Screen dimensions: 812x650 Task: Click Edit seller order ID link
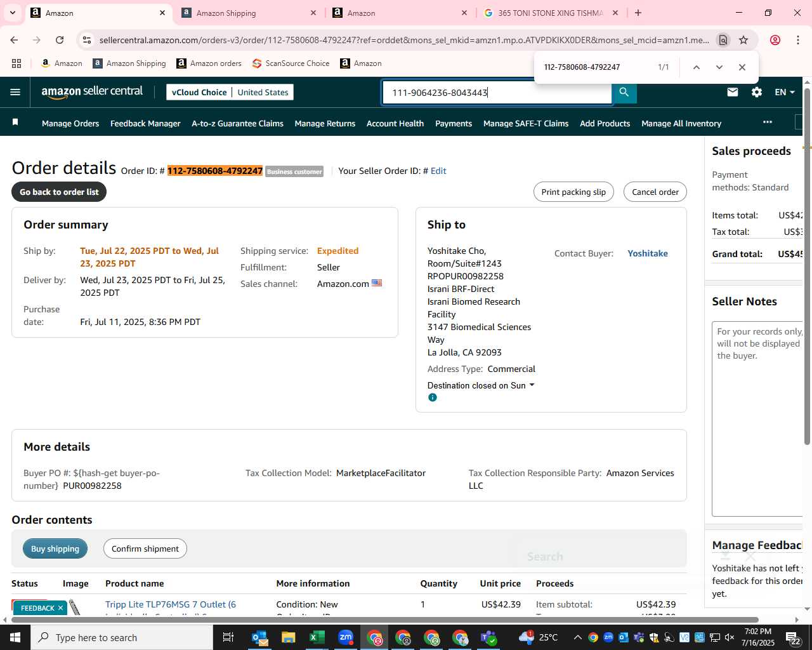coord(438,171)
